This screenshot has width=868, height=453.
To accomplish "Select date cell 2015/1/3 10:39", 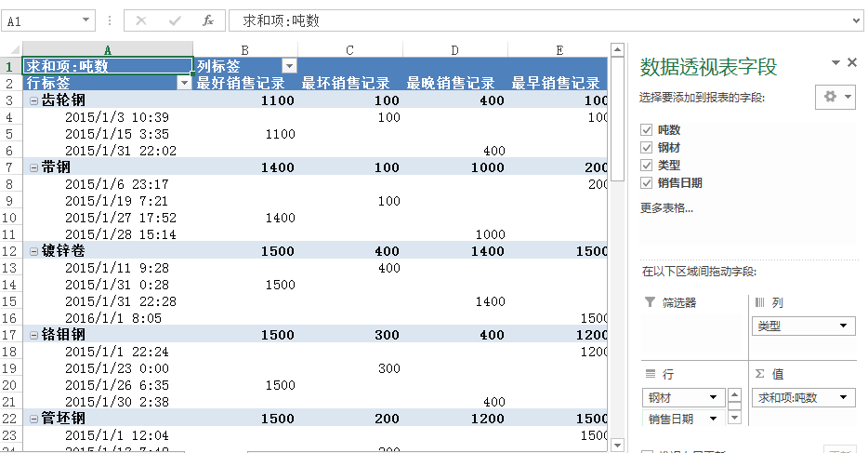I will 117,117.
